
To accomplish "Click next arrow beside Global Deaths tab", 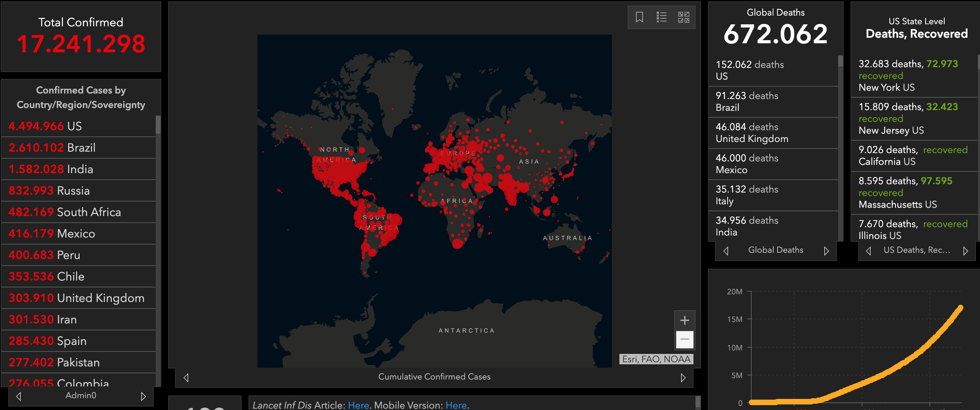I will [826, 251].
